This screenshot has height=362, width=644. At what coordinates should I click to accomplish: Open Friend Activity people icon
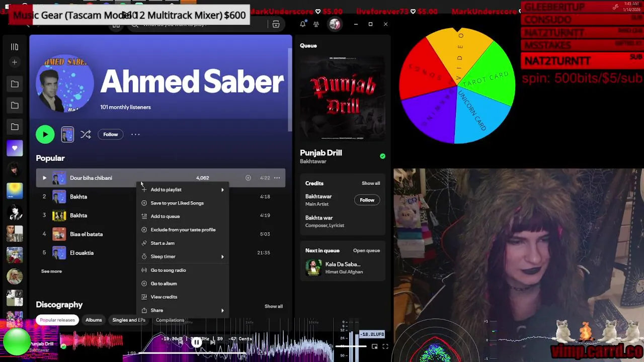click(x=316, y=24)
